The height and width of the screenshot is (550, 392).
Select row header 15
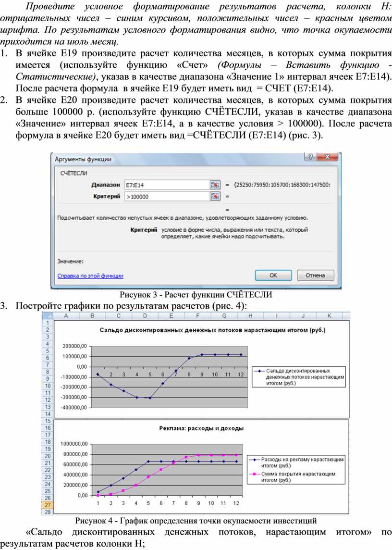48,421
